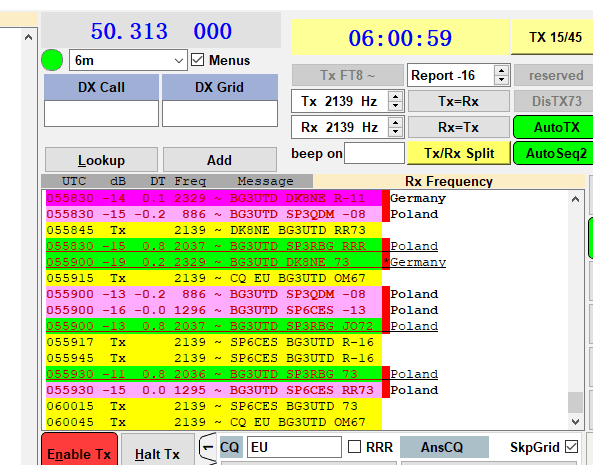This screenshot has width=593, height=465.
Task: Click the scroll-up arrow of message list
Action: 576,199
